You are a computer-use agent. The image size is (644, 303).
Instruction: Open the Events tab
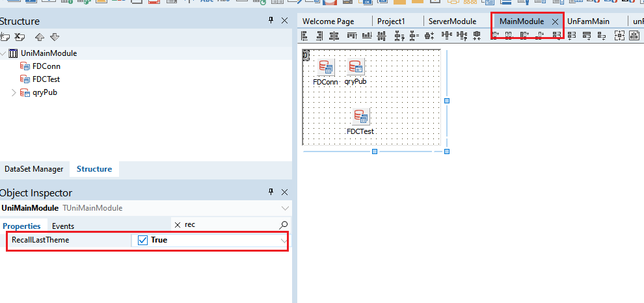click(63, 226)
